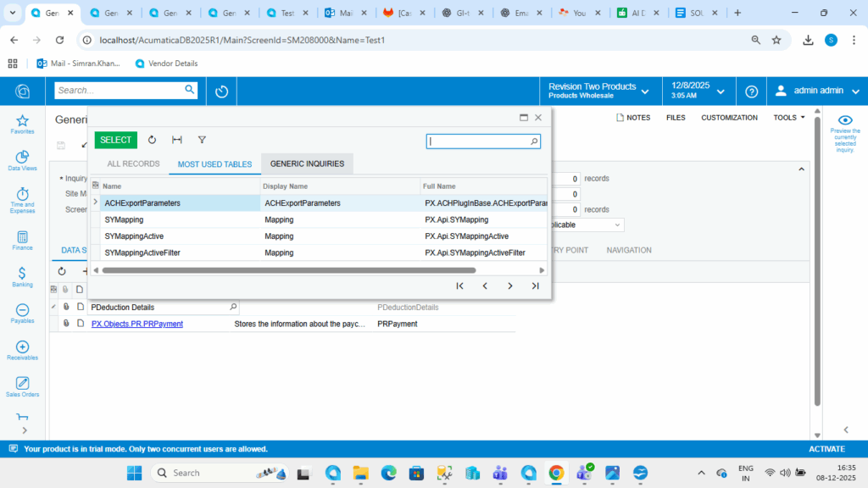Viewport: 868px width, 488px height.
Task: Open the Favorites workspace in sidebar
Action: click(22, 125)
